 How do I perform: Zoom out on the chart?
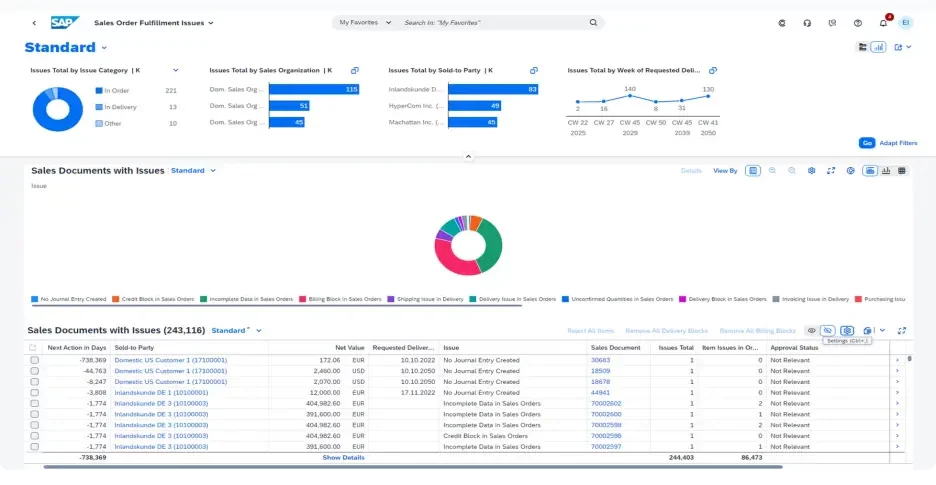click(x=792, y=171)
